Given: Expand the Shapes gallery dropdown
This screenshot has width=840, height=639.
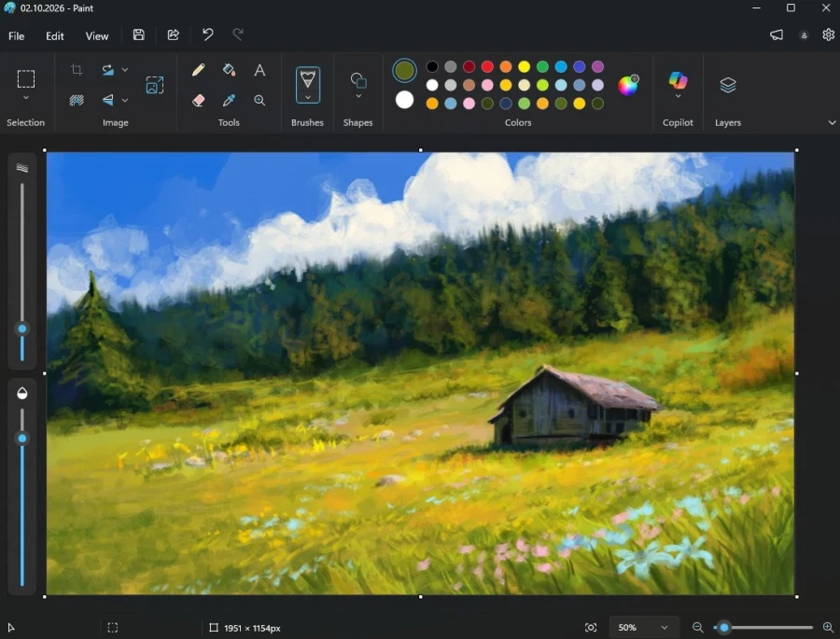Looking at the screenshot, I should point(358,96).
